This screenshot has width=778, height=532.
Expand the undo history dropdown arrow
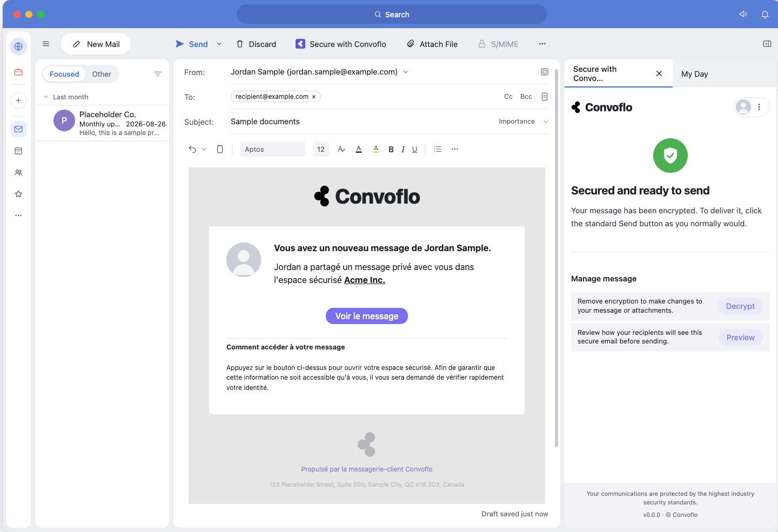[x=204, y=149]
